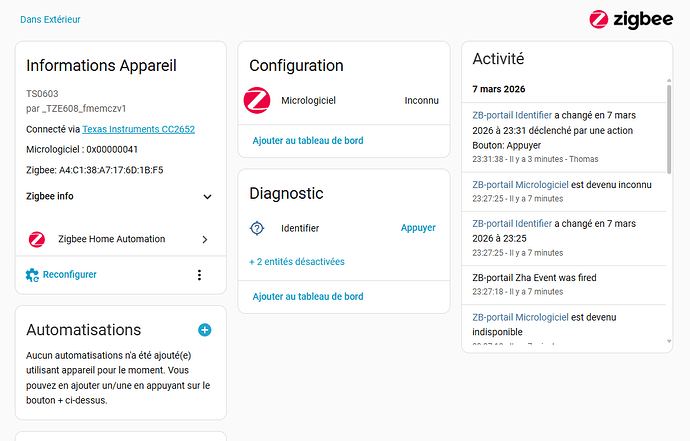690x441 pixels.
Task: Click the Activité panel scrollbar
Action: (668, 150)
